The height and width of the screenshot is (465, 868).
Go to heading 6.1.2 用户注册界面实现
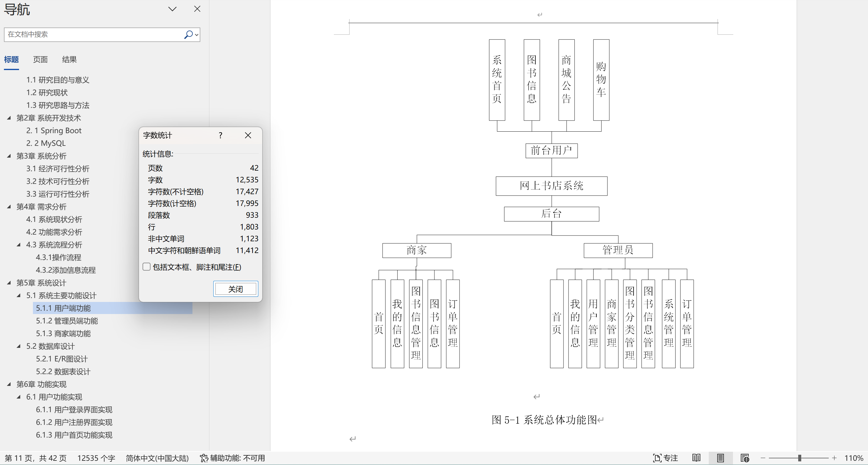click(x=74, y=422)
